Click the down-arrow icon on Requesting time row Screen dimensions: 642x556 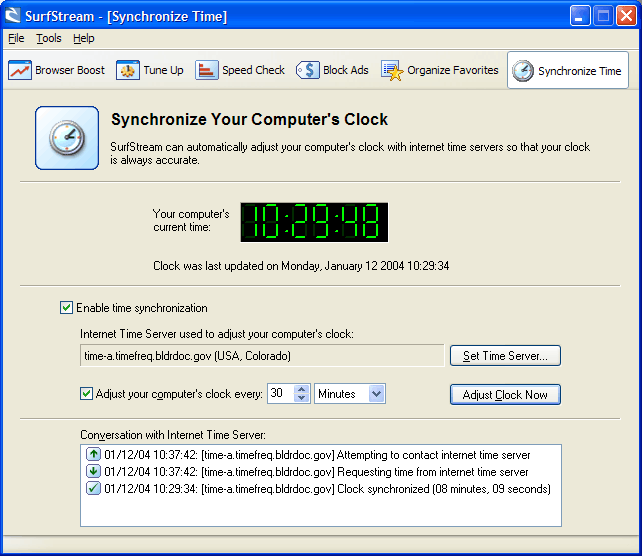[93, 471]
